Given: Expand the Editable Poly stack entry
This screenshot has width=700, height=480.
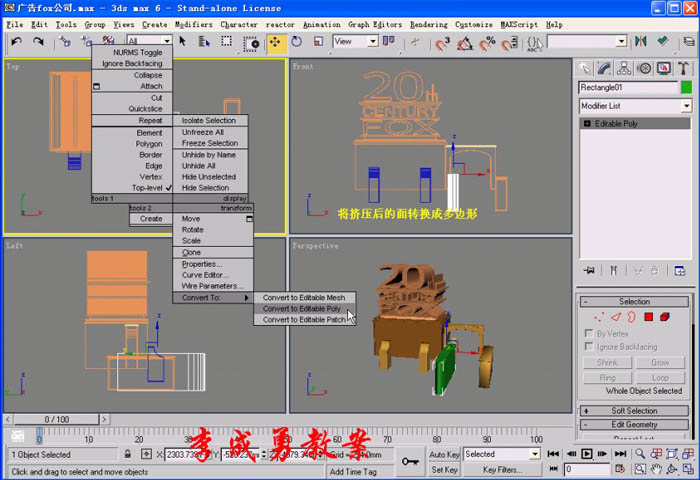Looking at the screenshot, I should 587,124.
